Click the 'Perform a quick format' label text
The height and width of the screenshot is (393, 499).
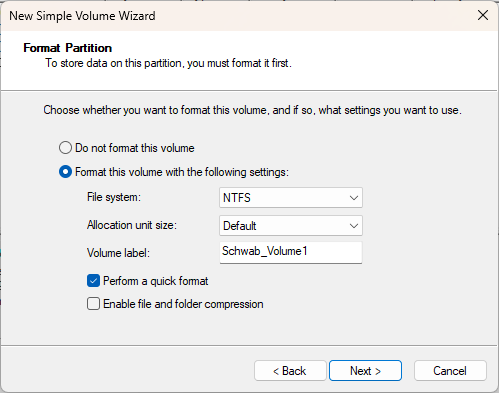(156, 281)
